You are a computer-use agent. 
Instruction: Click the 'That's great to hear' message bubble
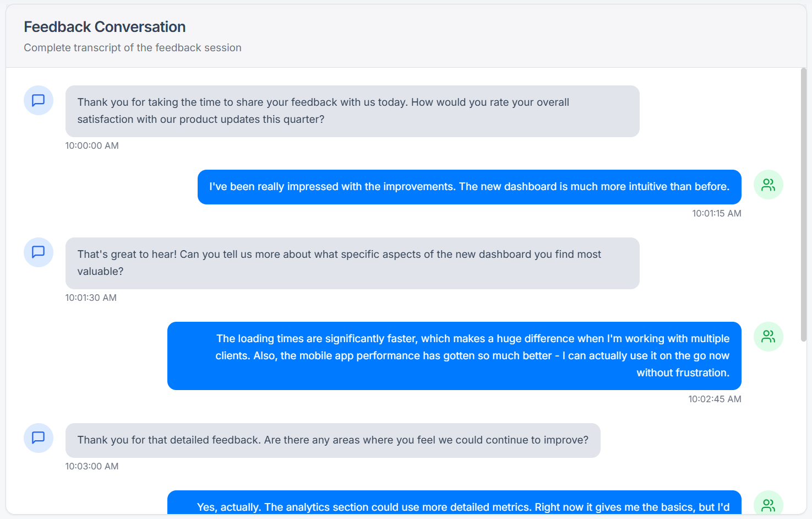[352, 263]
